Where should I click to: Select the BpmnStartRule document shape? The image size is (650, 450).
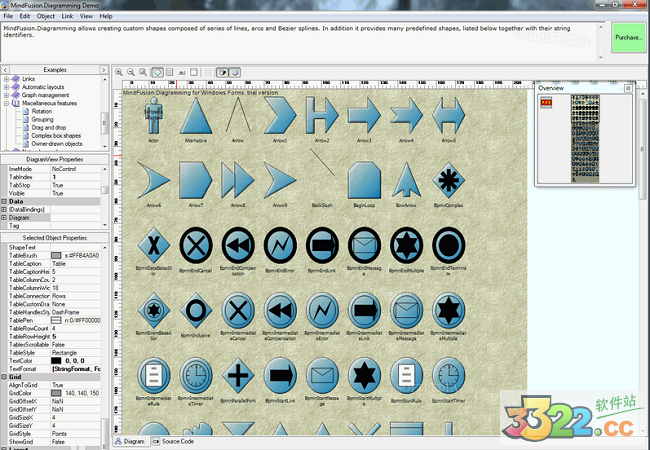[407, 376]
